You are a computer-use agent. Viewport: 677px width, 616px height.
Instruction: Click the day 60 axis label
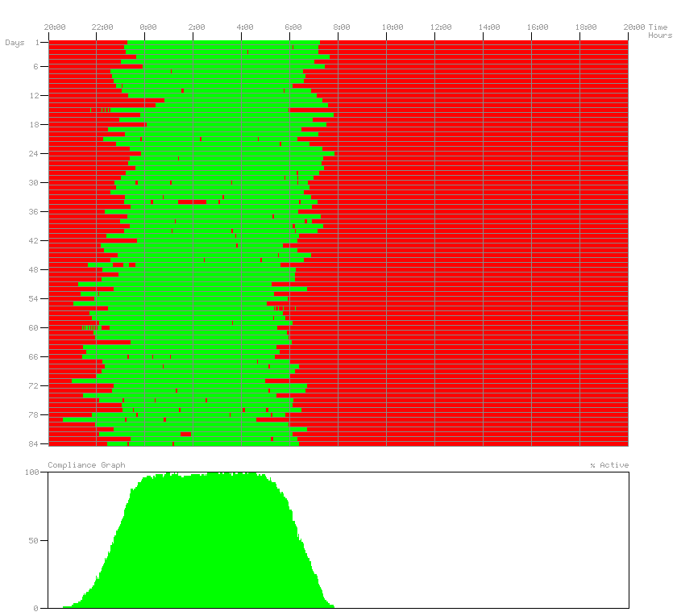point(34,327)
